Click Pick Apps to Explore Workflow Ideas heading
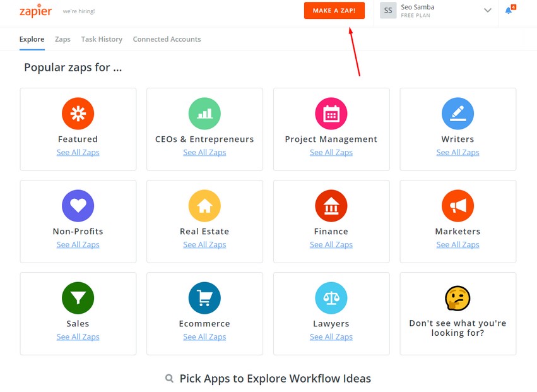537x392 pixels. click(x=275, y=378)
